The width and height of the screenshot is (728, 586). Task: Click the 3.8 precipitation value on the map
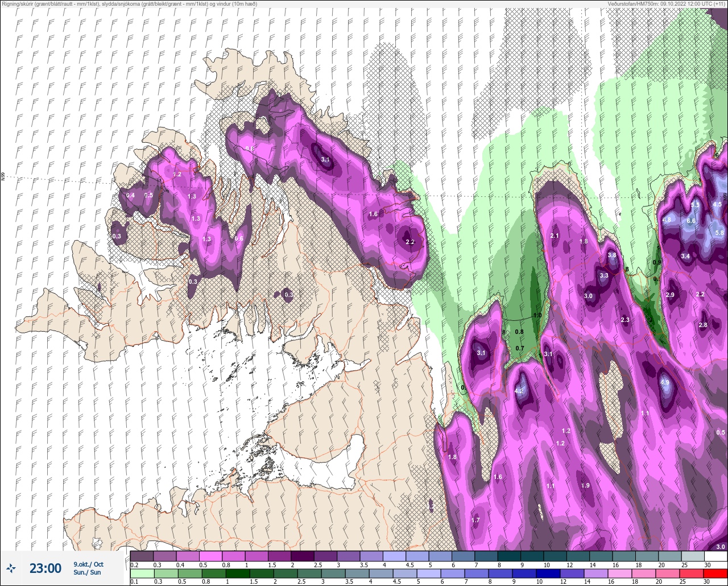click(x=612, y=255)
